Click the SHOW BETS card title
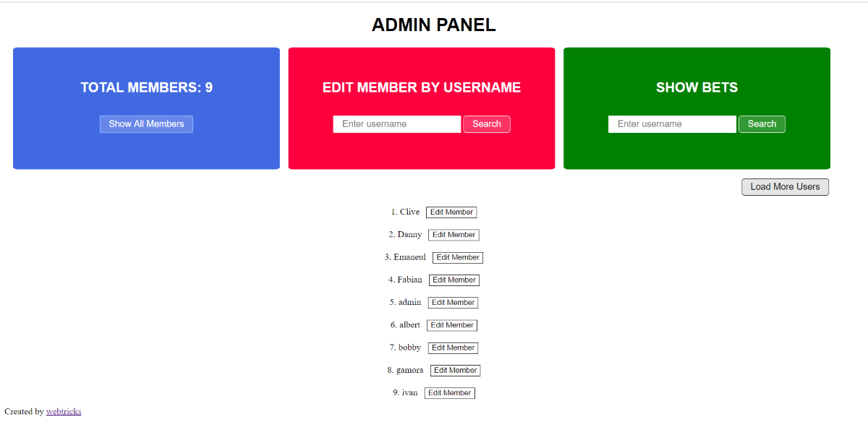 click(x=697, y=87)
